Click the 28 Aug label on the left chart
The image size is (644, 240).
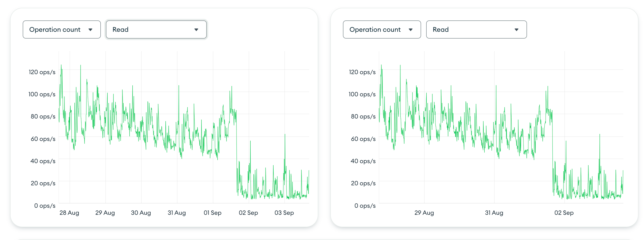pos(69,213)
